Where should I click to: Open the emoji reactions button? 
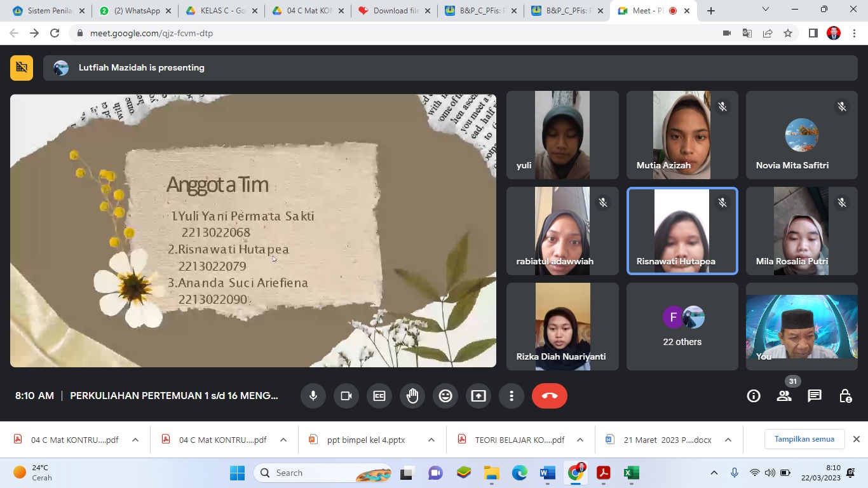[445, 396]
